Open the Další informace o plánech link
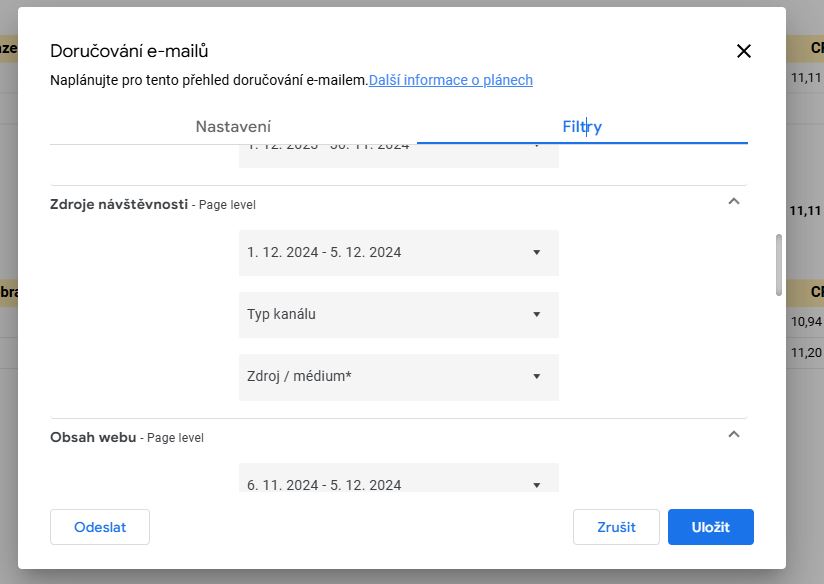The height and width of the screenshot is (584, 824). (450, 80)
